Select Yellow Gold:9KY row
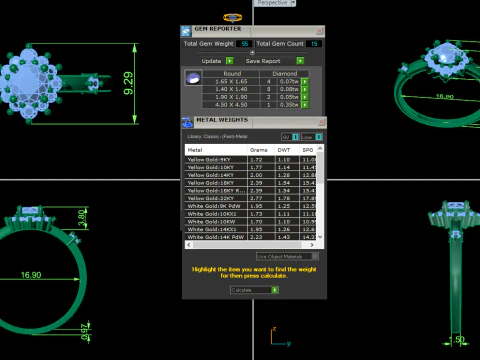 (x=251, y=160)
